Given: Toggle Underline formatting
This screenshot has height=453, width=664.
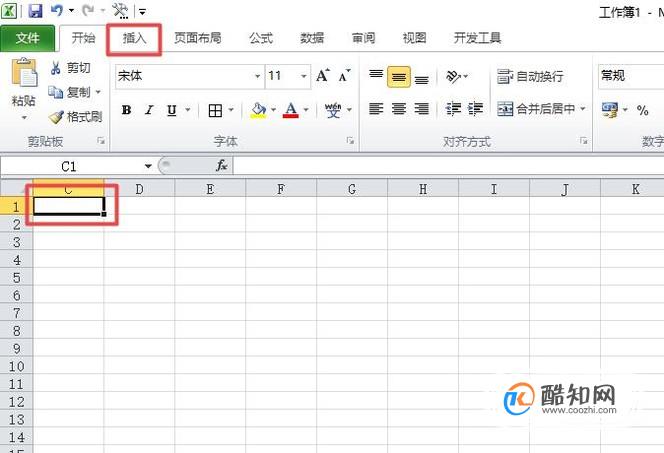Looking at the screenshot, I should pyautogui.click(x=172, y=110).
